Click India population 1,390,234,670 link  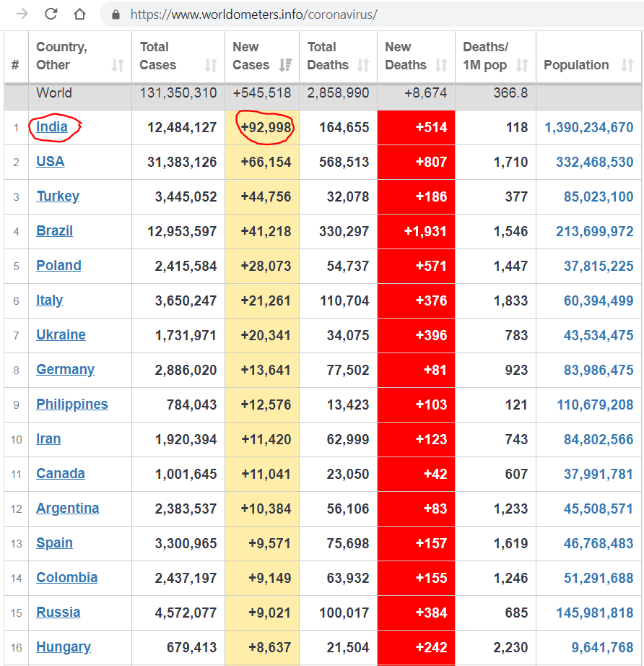(589, 127)
